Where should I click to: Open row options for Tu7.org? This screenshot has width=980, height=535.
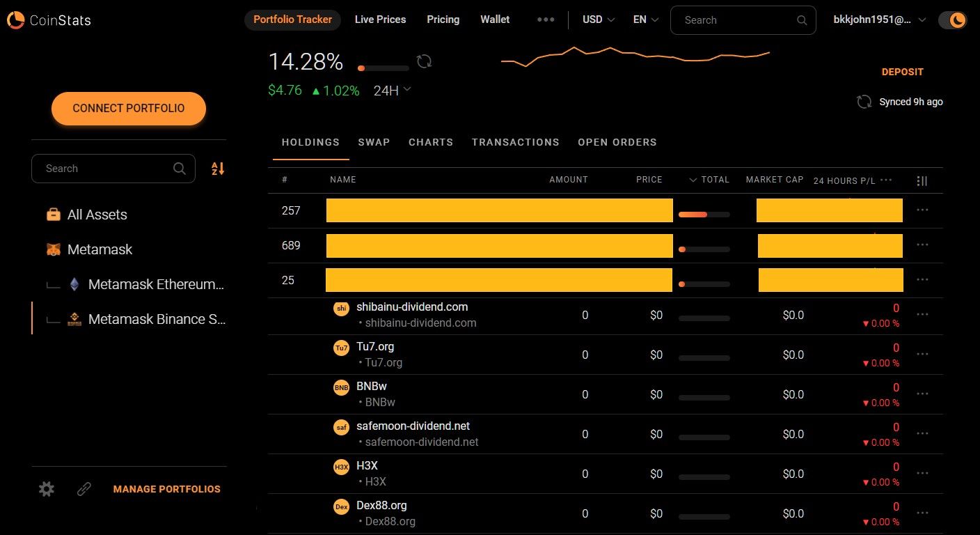click(922, 354)
